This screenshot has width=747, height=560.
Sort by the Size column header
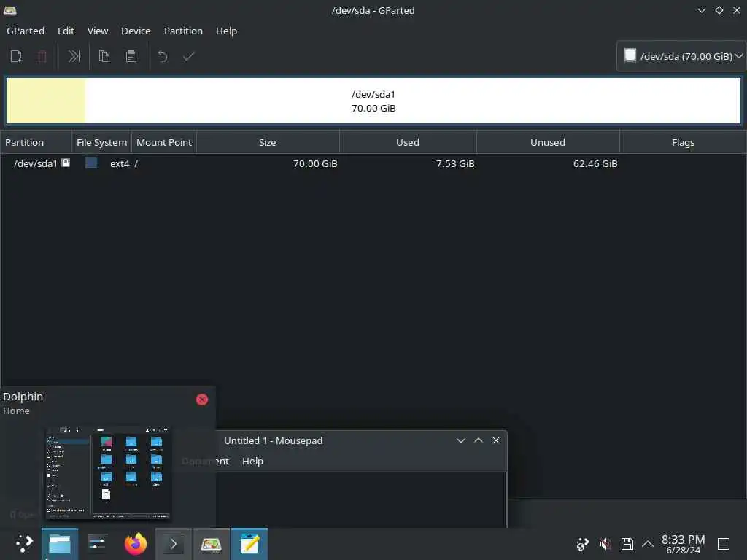click(268, 142)
